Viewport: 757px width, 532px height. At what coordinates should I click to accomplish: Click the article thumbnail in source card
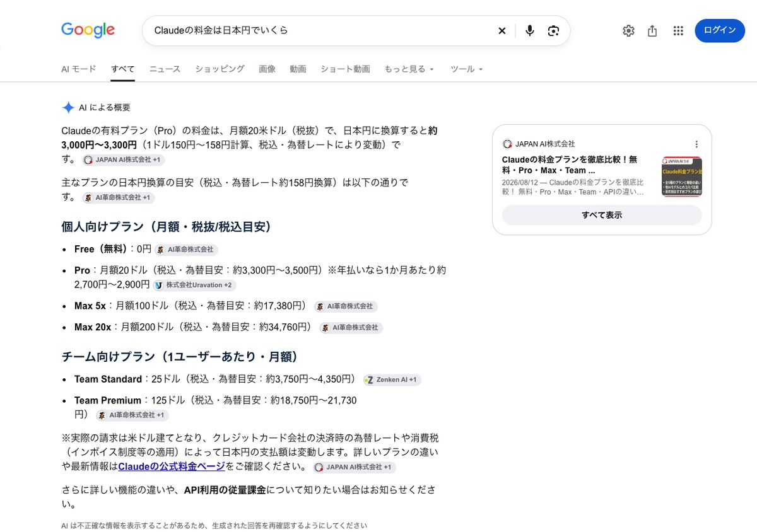coord(682,176)
